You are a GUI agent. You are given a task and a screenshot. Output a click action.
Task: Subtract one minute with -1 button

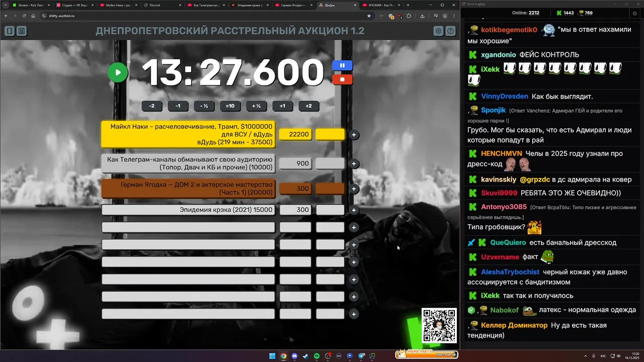178,106
